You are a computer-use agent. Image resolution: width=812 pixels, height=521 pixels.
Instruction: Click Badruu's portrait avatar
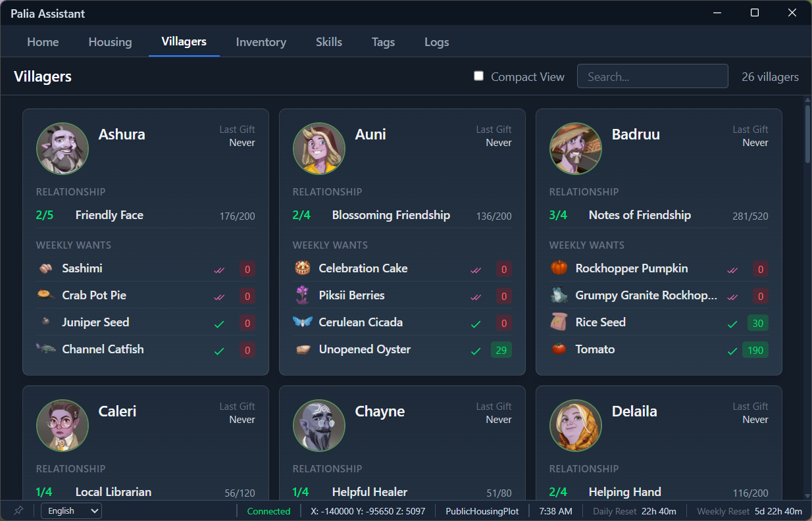click(x=576, y=149)
